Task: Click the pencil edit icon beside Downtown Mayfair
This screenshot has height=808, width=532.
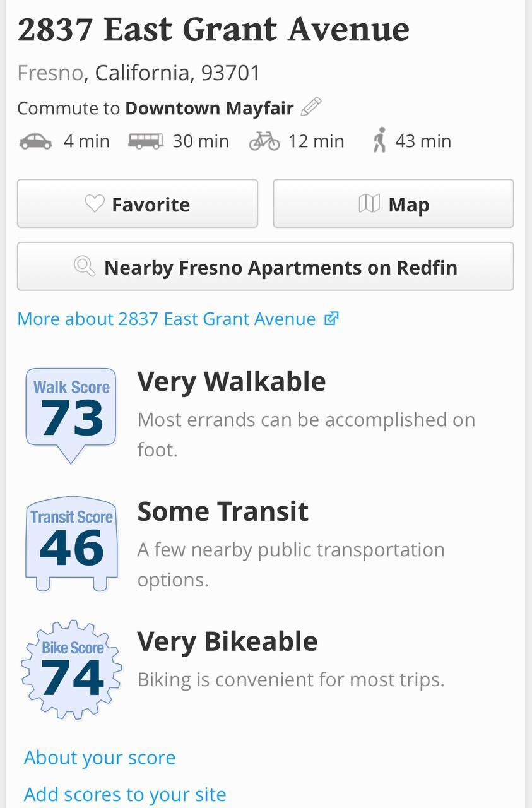Action: [x=311, y=107]
